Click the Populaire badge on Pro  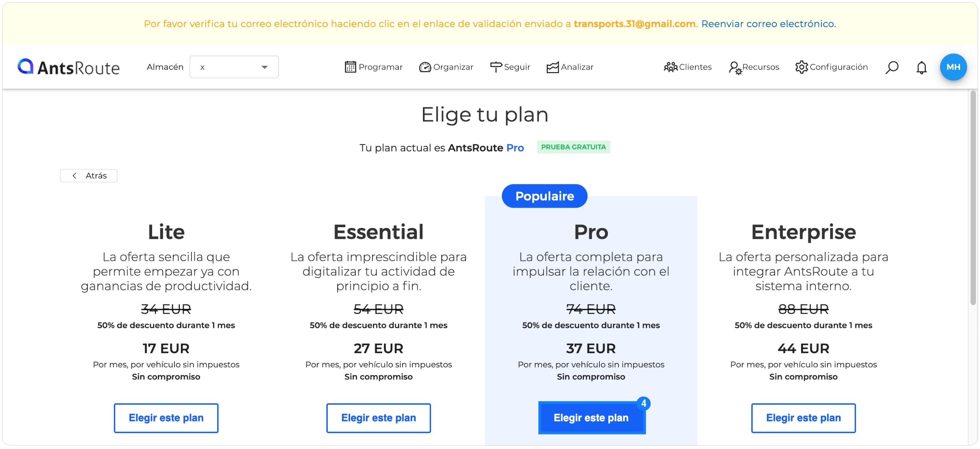[544, 196]
